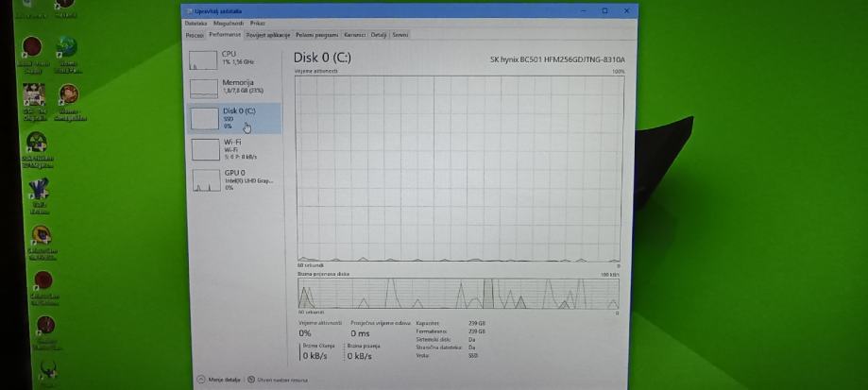Click the disk active time graph
This screenshot has width=868, height=390.
tap(459, 168)
